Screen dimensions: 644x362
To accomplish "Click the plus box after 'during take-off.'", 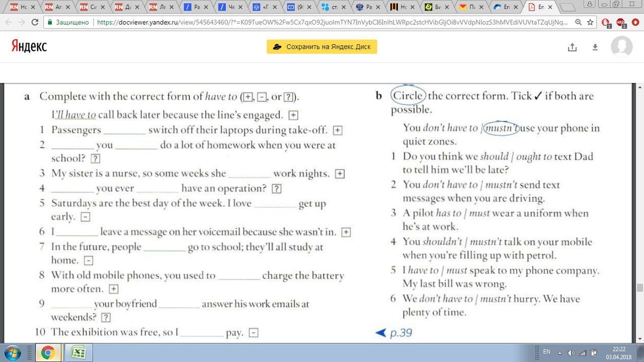I will pos(338,131).
